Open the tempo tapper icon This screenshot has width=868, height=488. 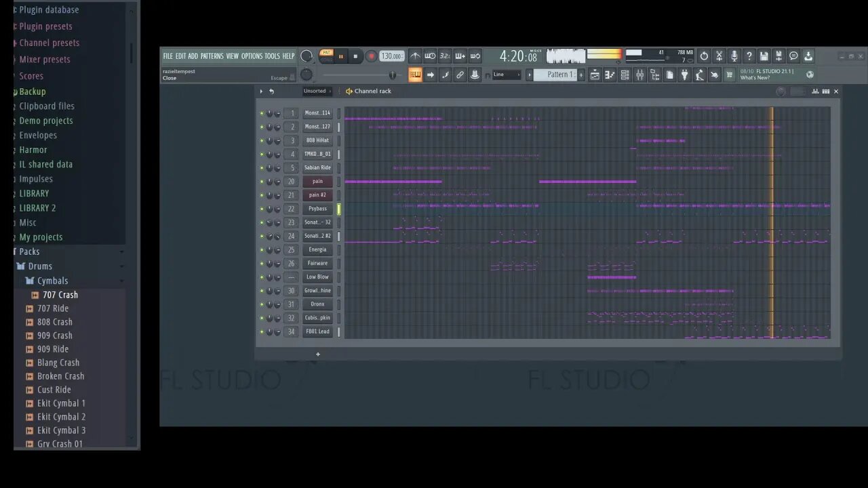pos(699,75)
